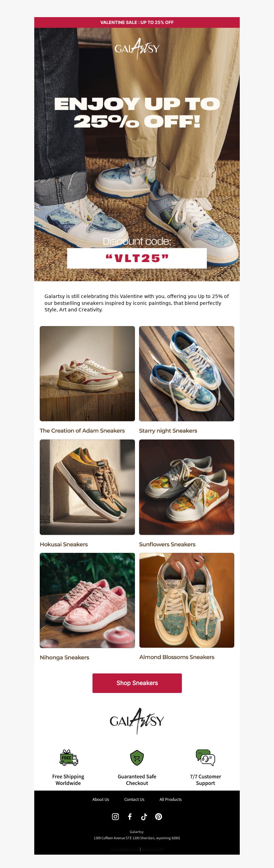Click the Unsubscribe link
274x868 pixels.
153,849
